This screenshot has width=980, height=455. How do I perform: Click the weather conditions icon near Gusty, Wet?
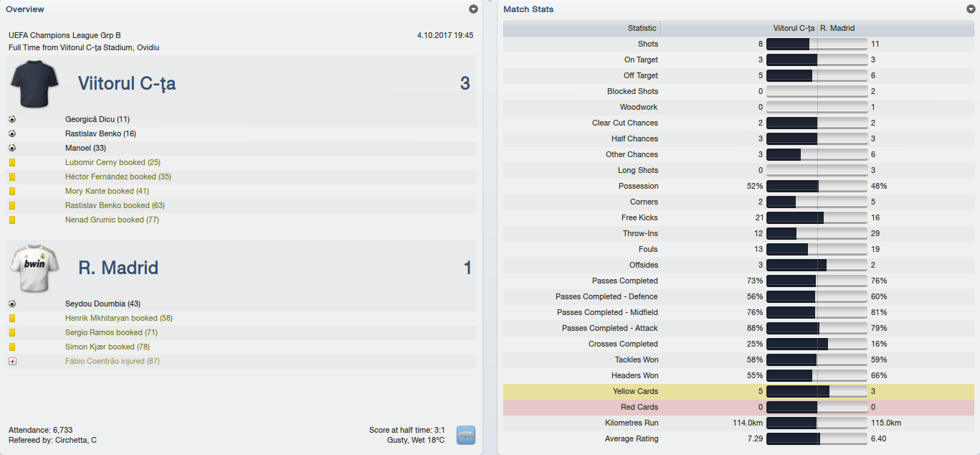pos(466,435)
